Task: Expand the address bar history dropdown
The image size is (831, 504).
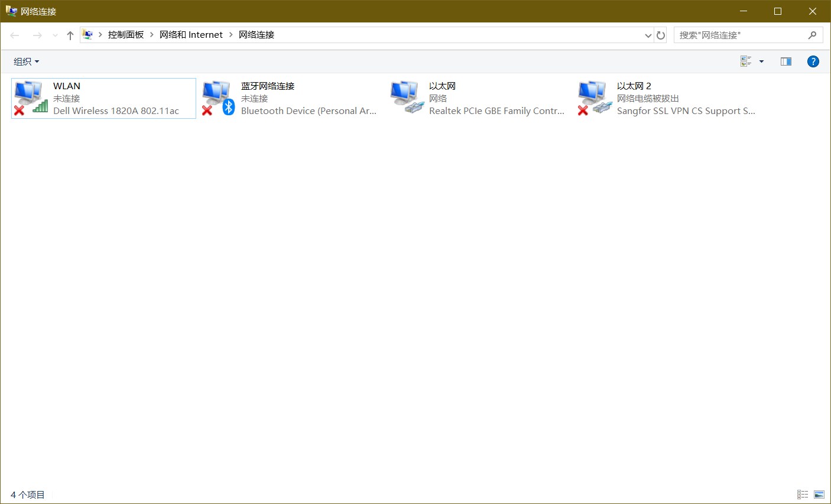Action: point(648,35)
